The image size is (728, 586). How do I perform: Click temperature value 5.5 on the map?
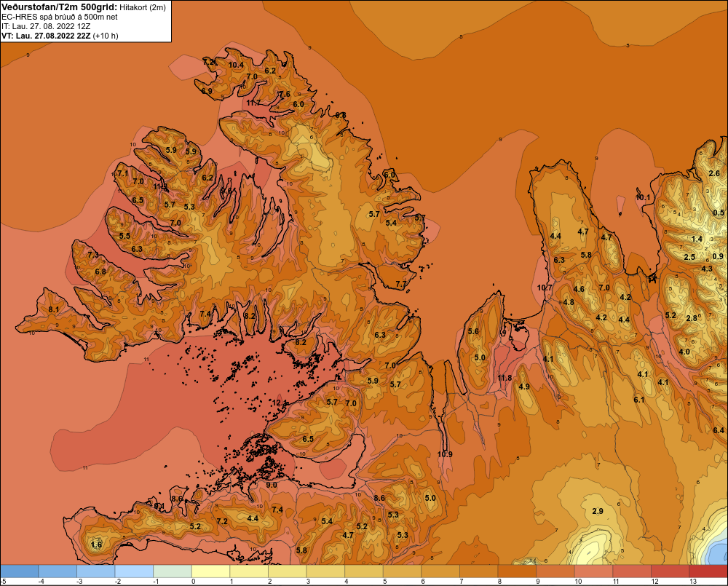click(124, 236)
